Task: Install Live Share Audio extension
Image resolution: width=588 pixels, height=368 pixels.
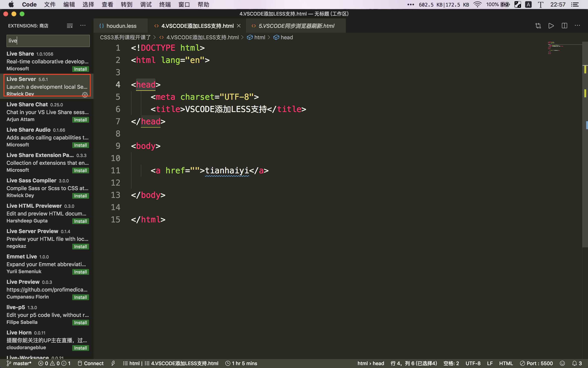Action: (80, 145)
